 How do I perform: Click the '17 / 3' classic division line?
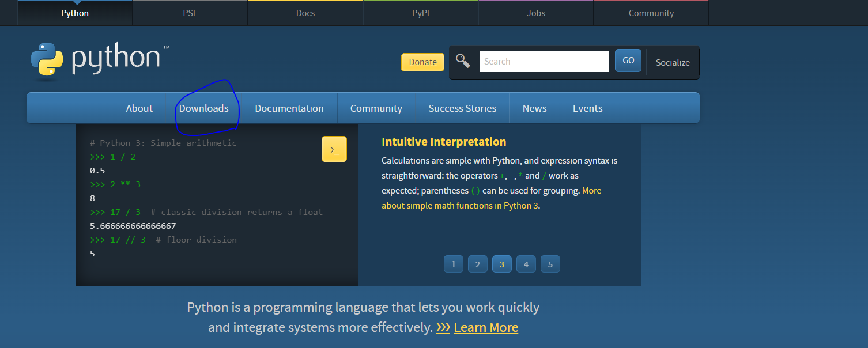pyautogui.click(x=206, y=212)
